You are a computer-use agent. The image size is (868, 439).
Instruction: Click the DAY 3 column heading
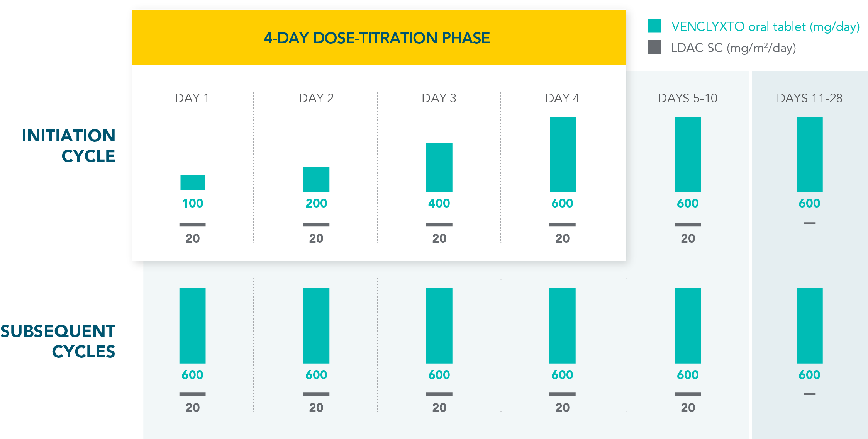(439, 98)
